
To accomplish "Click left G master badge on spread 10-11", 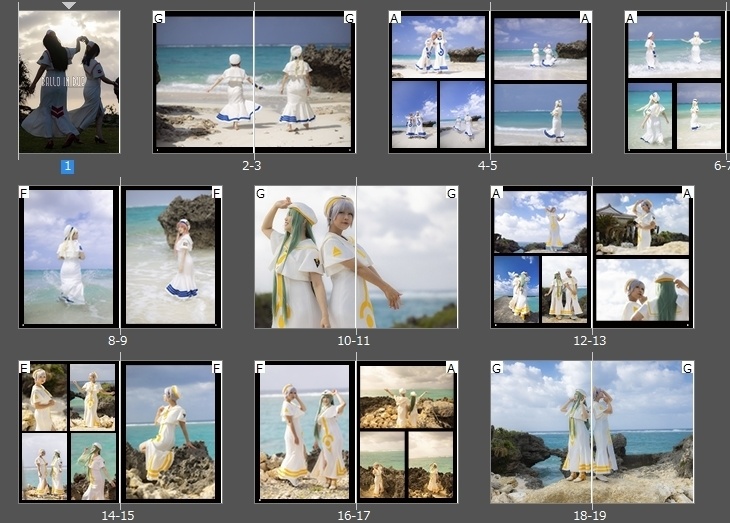I will (261, 193).
